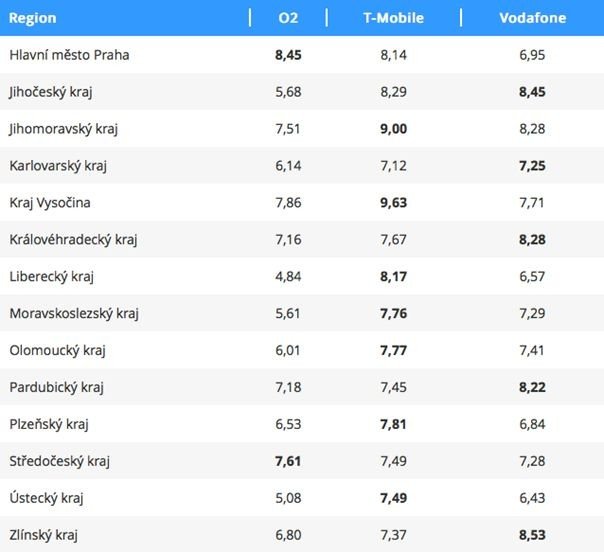Click the Vodafone column header
The image size is (604, 552).
click(x=532, y=18)
